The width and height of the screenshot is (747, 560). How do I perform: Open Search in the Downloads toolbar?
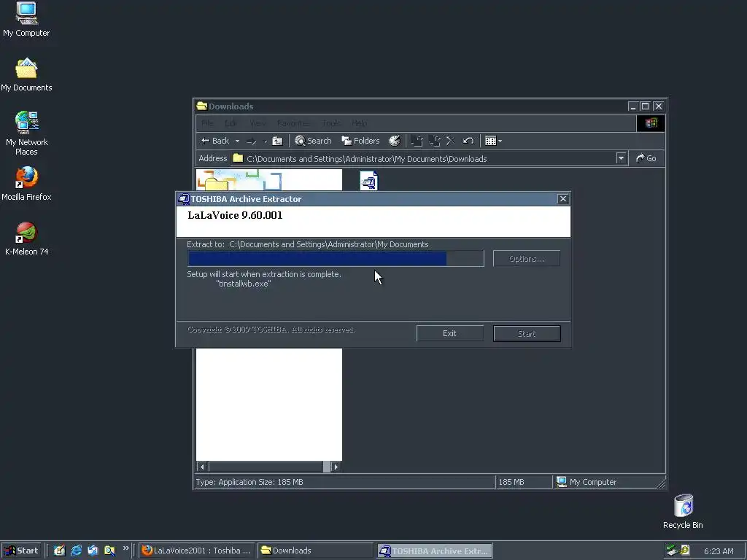pos(313,141)
